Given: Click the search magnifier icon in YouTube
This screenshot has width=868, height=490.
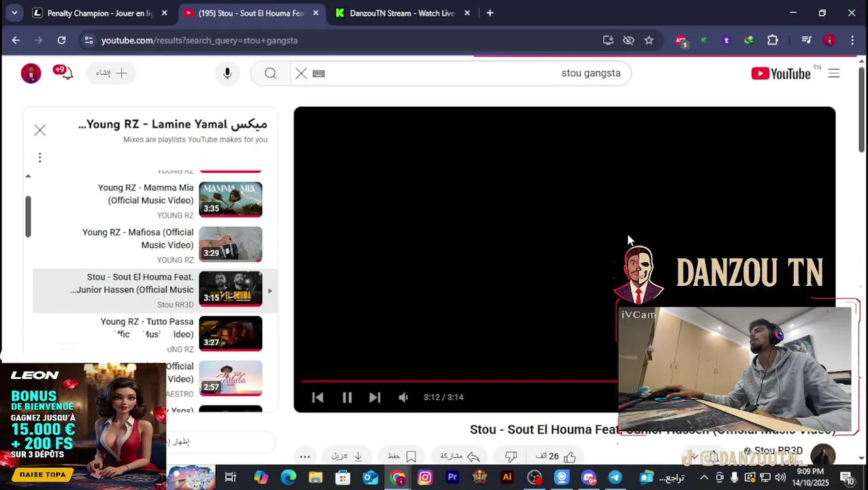Looking at the screenshot, I should [x=270, y=73].
